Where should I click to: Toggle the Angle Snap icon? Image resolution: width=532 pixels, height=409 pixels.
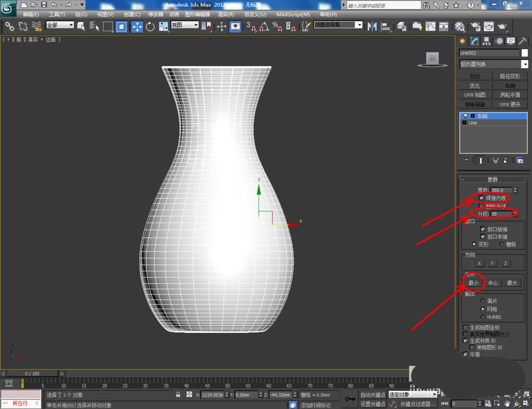264,26
